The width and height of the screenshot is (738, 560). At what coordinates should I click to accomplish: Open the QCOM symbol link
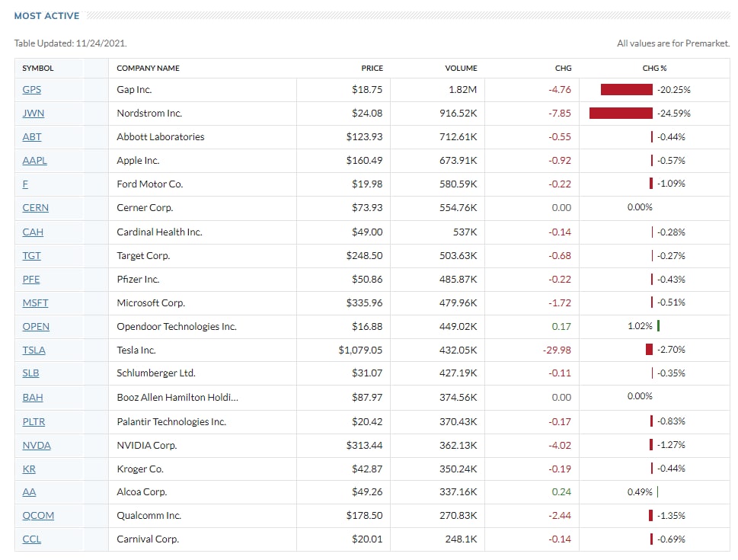tap(38, 515)
